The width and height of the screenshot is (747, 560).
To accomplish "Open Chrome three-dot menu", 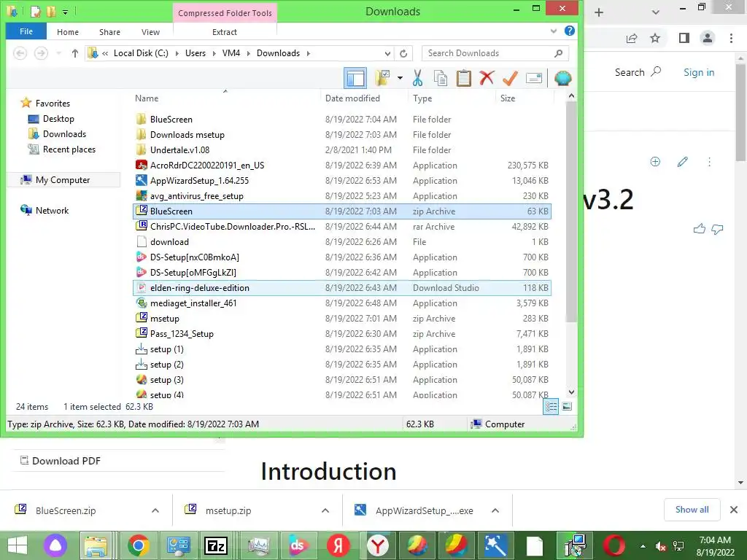I will point(731,38).
